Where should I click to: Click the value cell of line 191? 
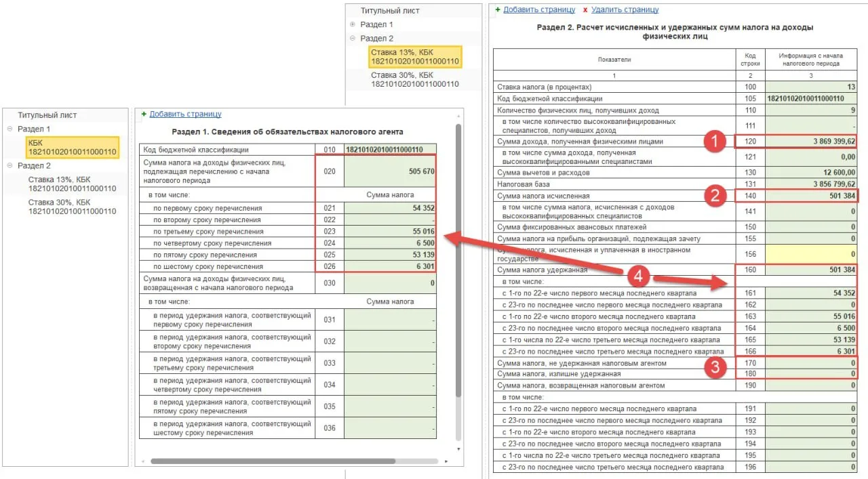(x=812, y=409)
